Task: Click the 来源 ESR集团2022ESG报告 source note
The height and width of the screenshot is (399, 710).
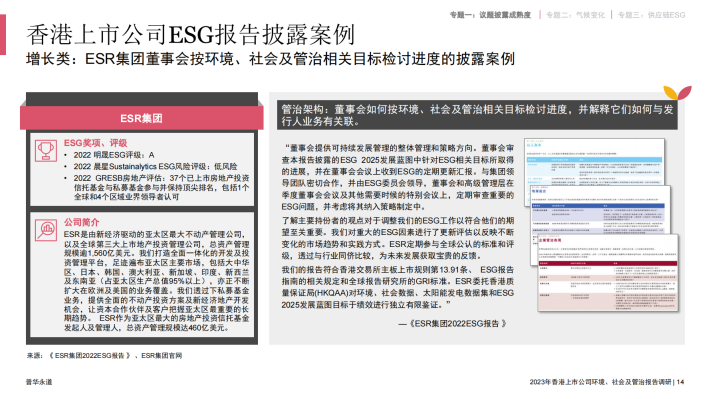Action: coord(105,356)
